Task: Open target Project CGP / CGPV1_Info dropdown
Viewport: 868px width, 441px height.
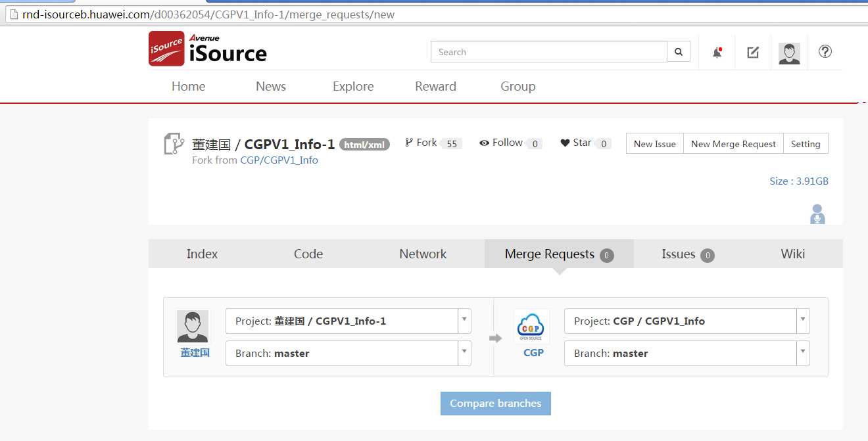Action: coord(687,321)
